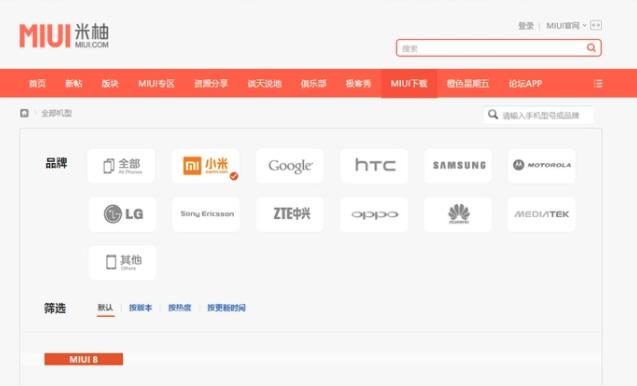Select the 小米 Xiaomi brand tile
This screenshot has height=386, width=637.
coord(206,166)
